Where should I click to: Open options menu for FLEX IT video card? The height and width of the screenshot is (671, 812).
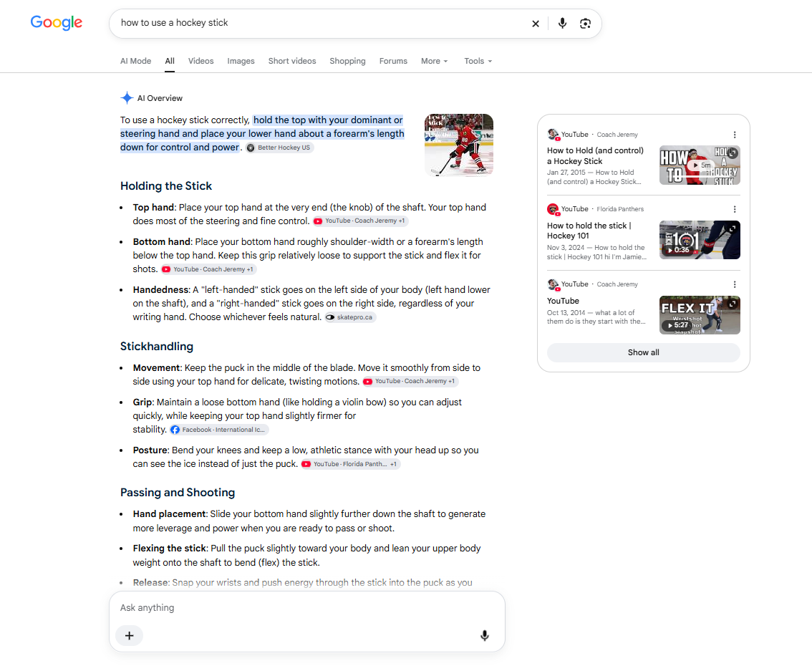735,284
